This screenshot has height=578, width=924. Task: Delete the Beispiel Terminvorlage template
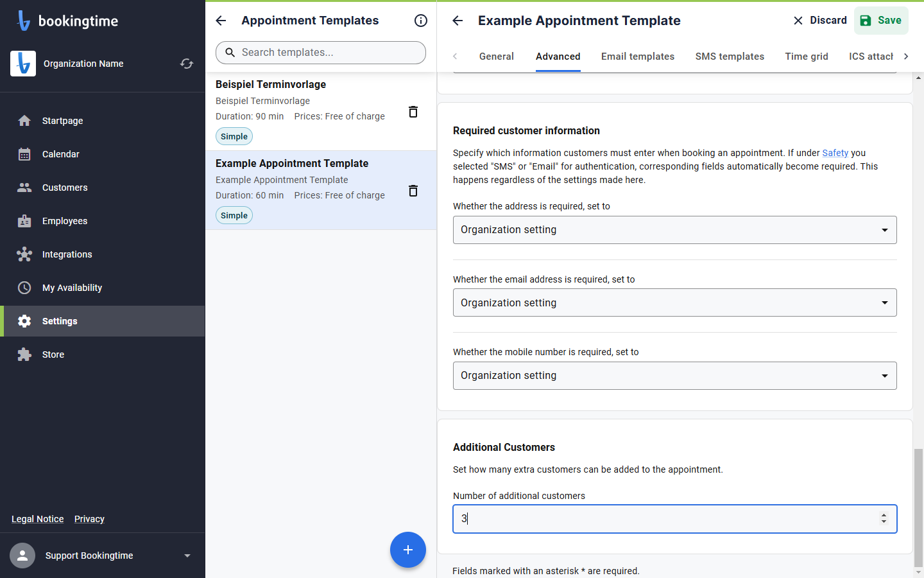coord(413,112)
